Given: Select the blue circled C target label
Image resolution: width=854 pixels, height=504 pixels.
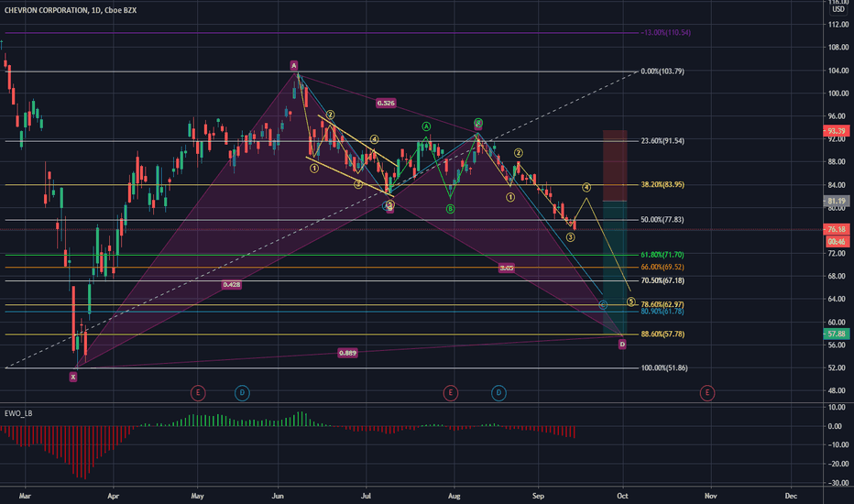Looking at the screenshot, I should [603, 304].
